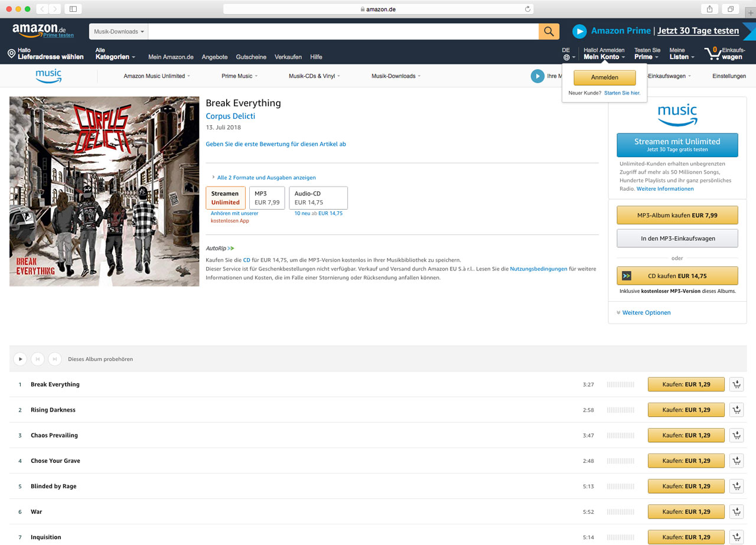Click popularity bar of Rising Darkness
The image size is (756, 545).
[620, 410]
